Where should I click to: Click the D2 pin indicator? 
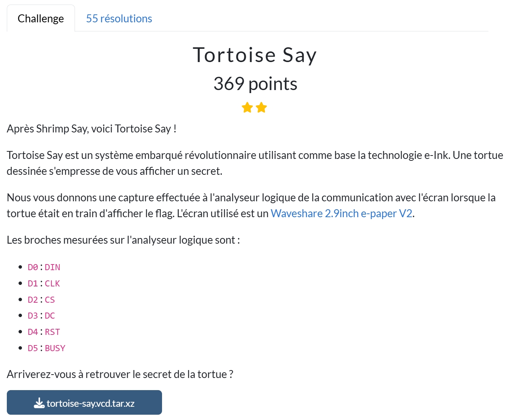[32, 299]
